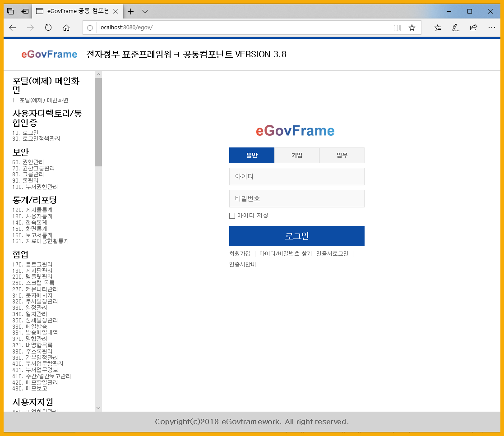Open the tabs-you've-set-aside icon
This screenshot has height=436, width=504.
pyautogui.click(x=10, y=11)
